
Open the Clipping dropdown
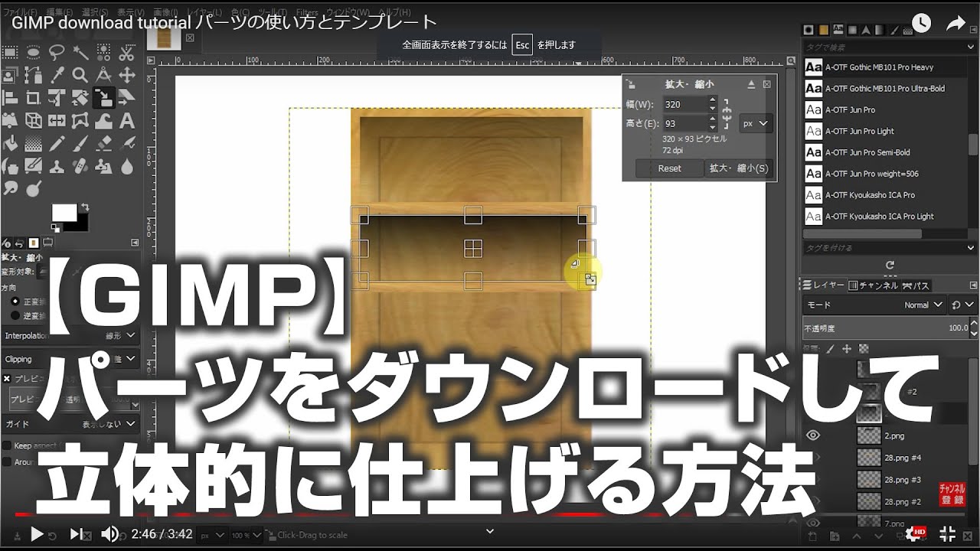pyautogui.click(x=70, y=359)
